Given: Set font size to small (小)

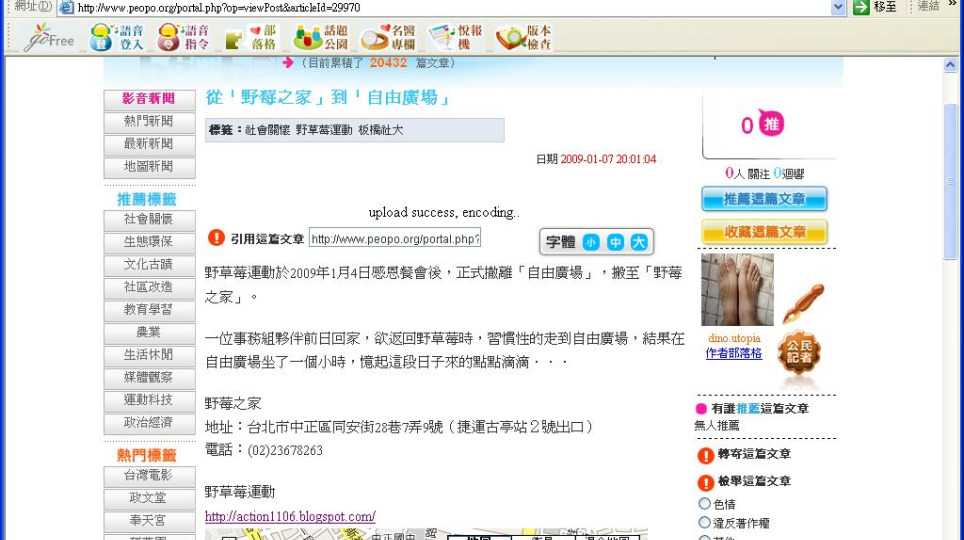Looking at the screenshot, I should click(x=591, y=242).
